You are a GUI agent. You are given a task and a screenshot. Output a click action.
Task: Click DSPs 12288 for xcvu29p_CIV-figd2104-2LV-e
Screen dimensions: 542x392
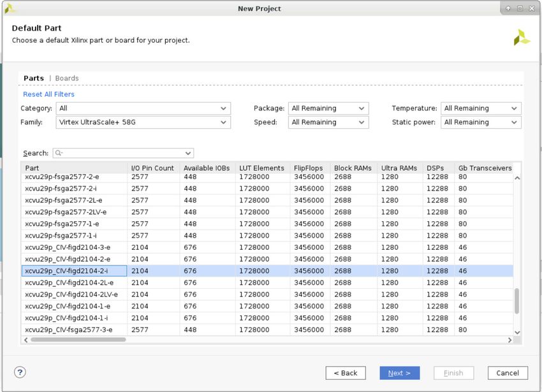pyautogui.click(x=437, y=294)
